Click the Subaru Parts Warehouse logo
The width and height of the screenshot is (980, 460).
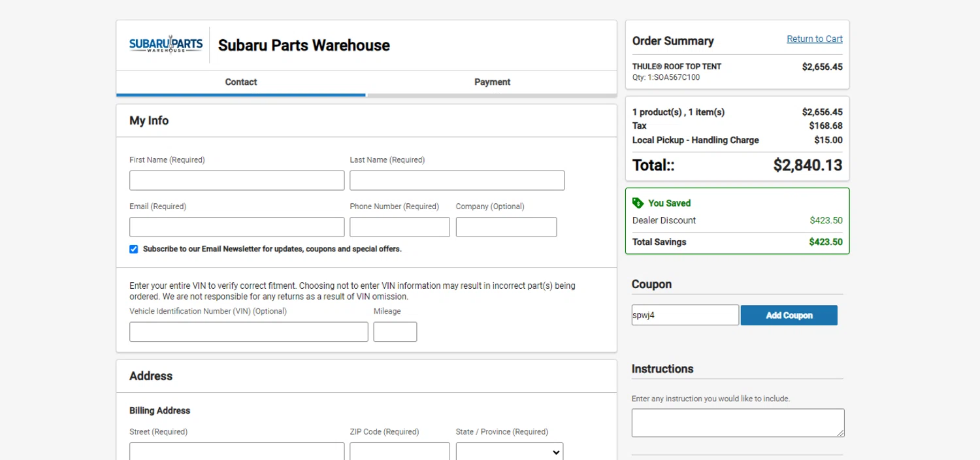pos(166,44)
